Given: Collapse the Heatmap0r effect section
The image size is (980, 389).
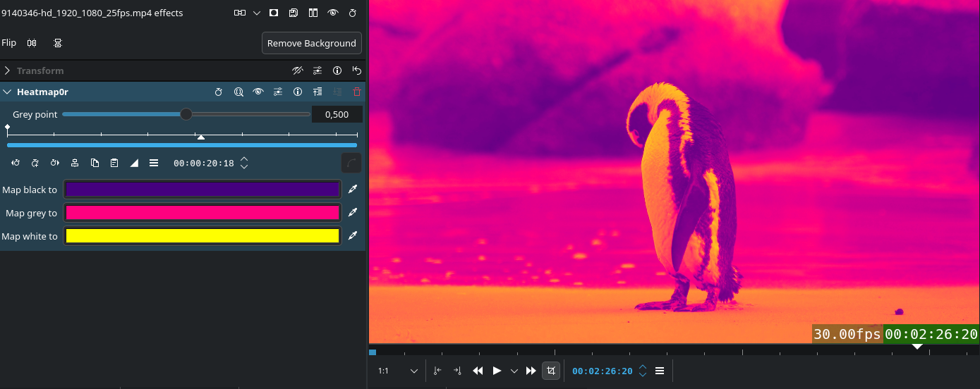Looking at the screenshot, I should pyautogui.click(x=7, y=92).
